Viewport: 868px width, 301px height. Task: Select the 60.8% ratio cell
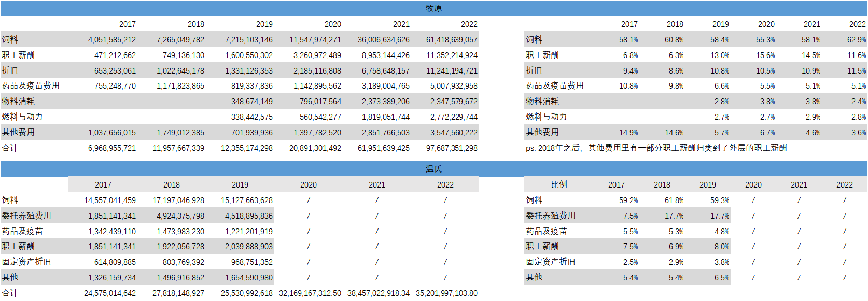click(674, 40)
